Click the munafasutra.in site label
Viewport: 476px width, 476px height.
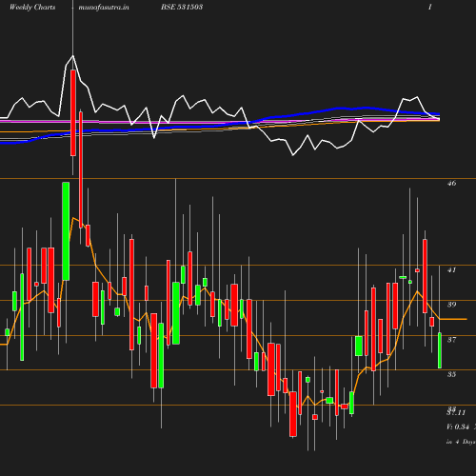[x=104, y=8]
